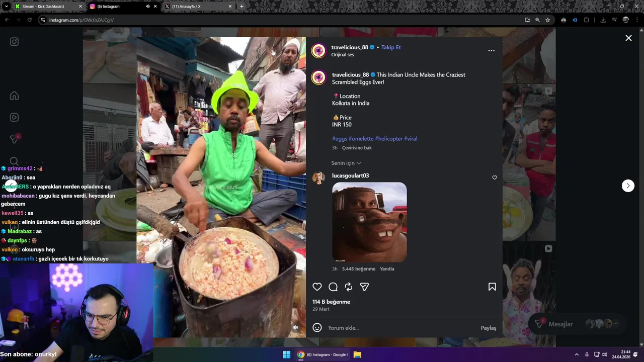Open Reels icon in left sidebar

pos(14,117)
